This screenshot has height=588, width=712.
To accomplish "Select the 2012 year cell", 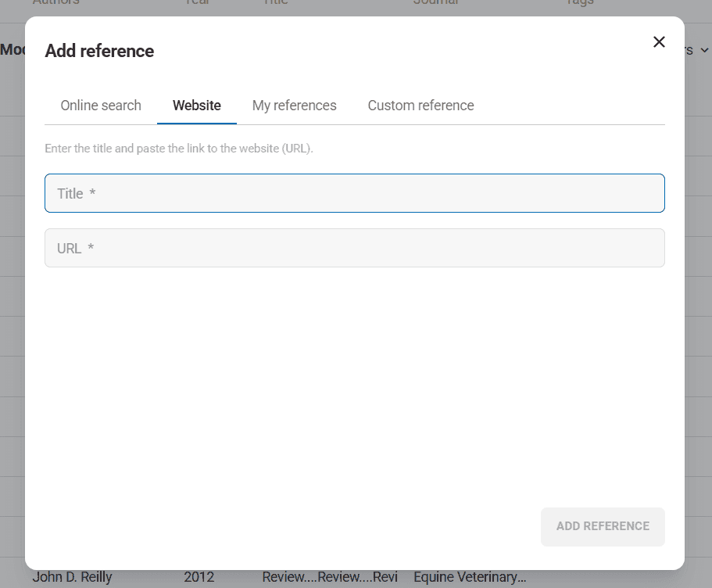I will (x=199, y=578).
